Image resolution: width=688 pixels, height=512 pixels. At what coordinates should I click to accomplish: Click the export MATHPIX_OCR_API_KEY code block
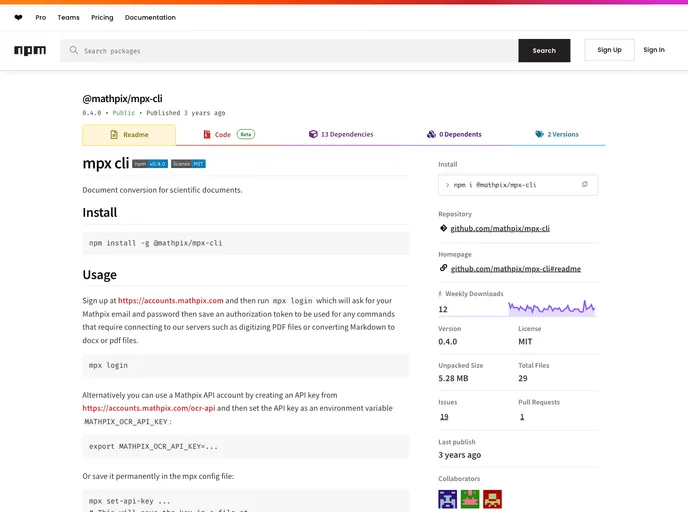[x=246, y=447]
